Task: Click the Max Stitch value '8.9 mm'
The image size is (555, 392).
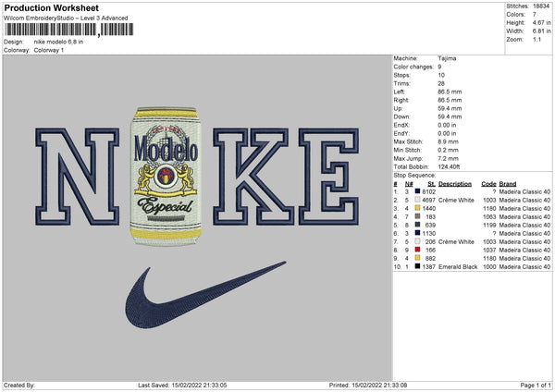Action: (448, 141)
